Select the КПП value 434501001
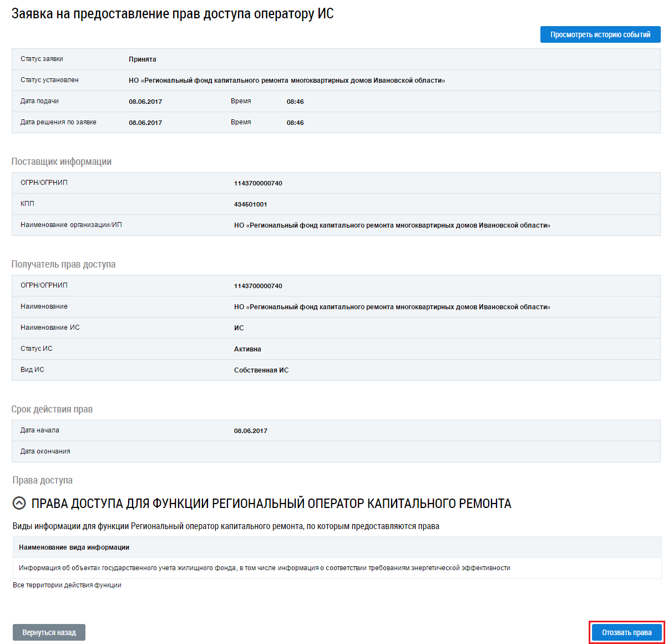Viewport: 668px width, 644px height. coord(250,204)
